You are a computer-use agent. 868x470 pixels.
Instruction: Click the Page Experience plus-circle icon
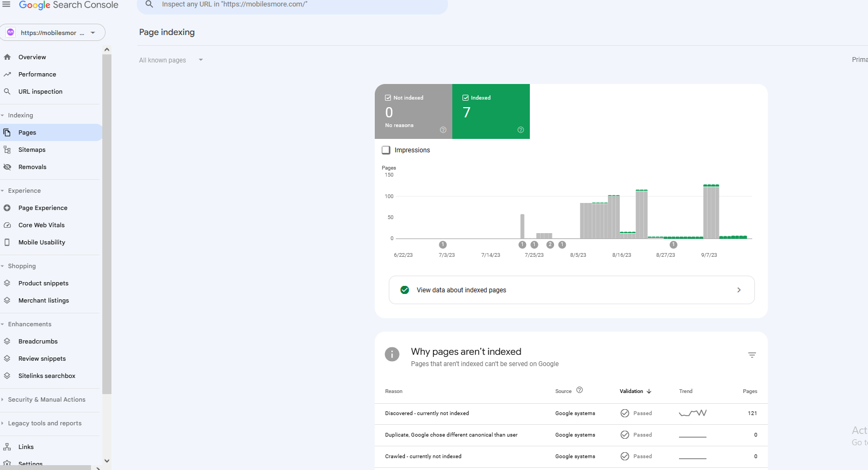7,208
